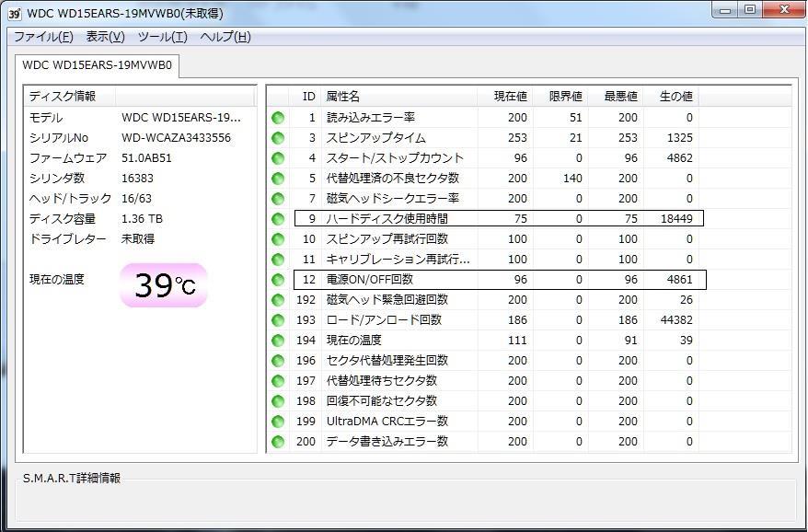Click the status icon for スタート/ストップカウント
This screenshot has height=532, width=808.
point(278,158)
